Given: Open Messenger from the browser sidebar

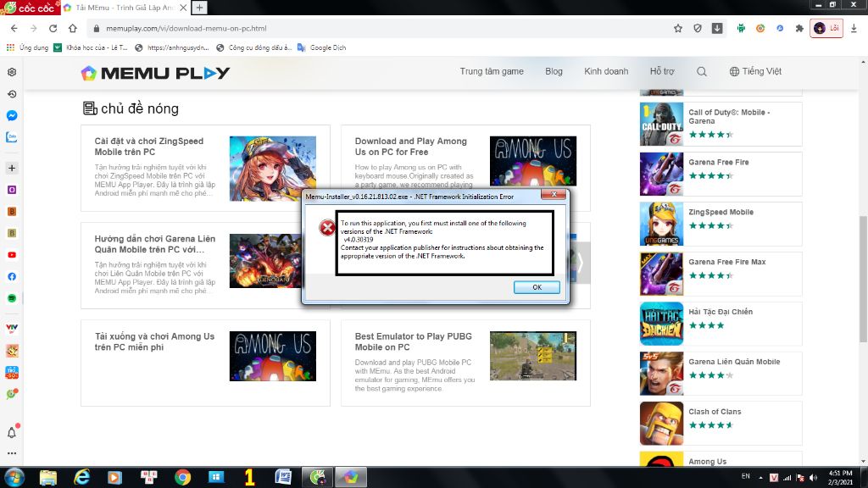Looking at the screenshot, I should coord(12,115).
